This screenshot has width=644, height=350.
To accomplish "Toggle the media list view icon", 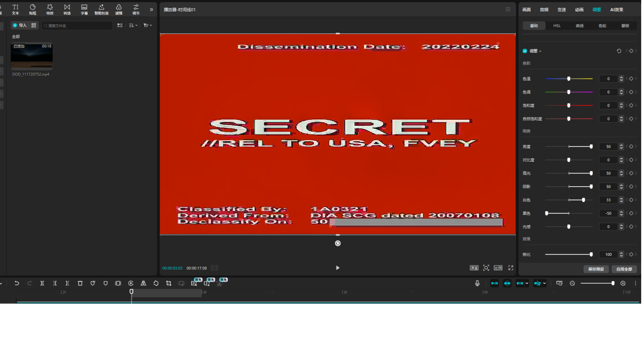I will [120, 25].
